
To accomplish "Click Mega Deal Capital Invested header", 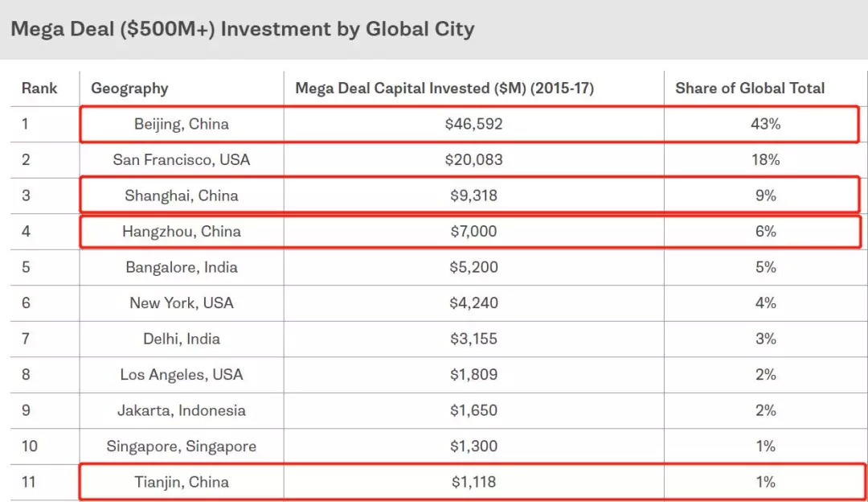I will coord(444,88).
